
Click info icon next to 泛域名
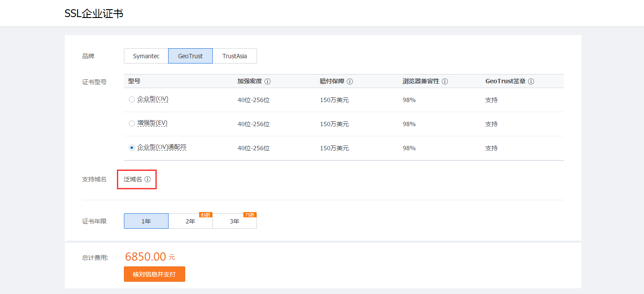tap(148, 179)
